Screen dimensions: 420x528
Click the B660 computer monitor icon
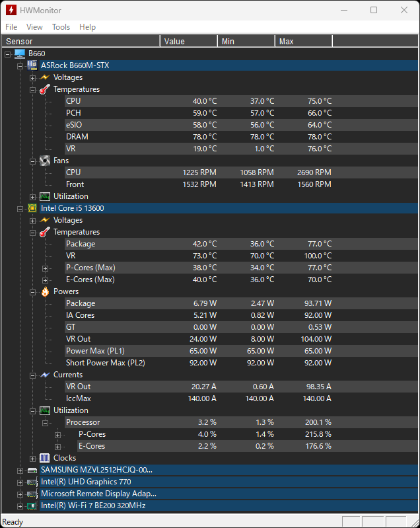20,54
